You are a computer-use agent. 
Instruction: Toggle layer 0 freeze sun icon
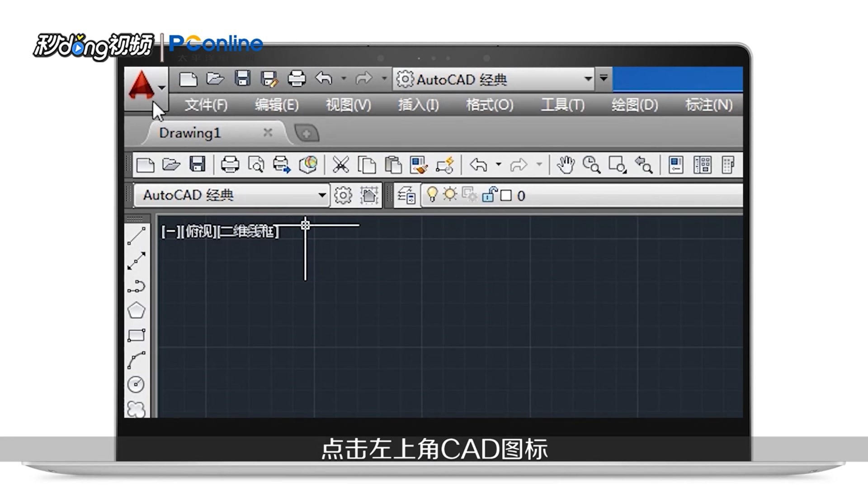(x=450, y=195)
